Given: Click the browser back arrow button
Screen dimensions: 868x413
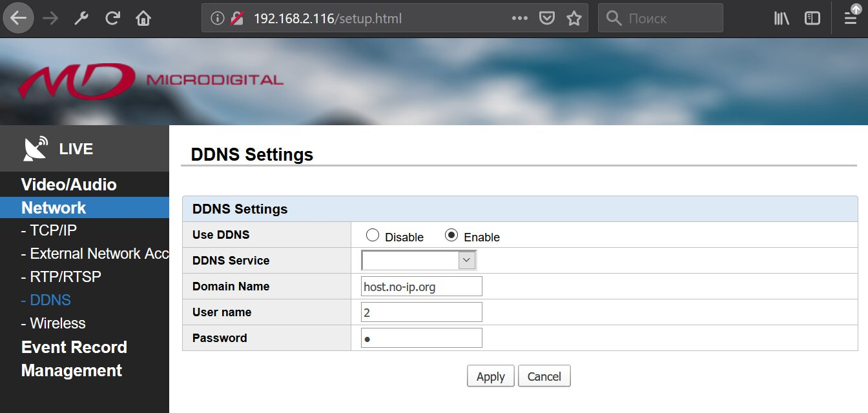Looking at the screenshot, I should 19,18.
